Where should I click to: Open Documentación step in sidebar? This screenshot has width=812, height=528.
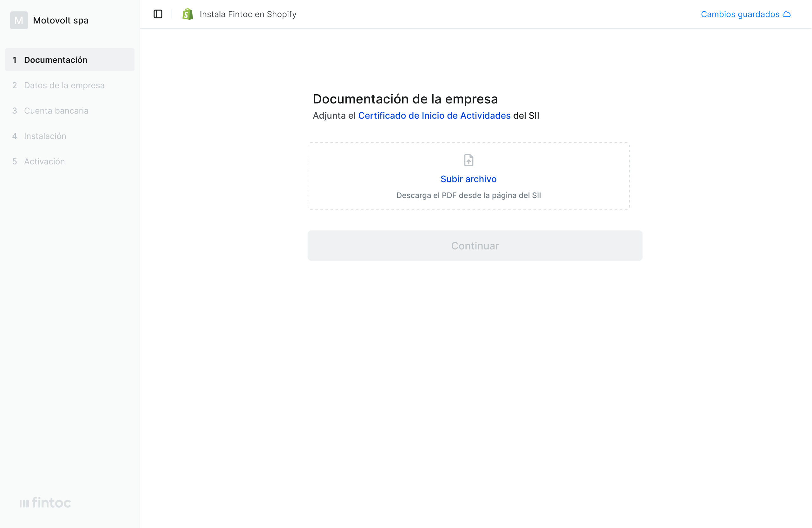56,60
